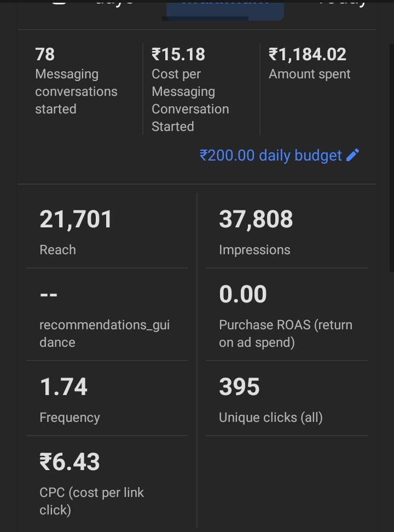Tap the 0.00 ROAS value
The width and height of the screenshot is (394, 532).
242,295
